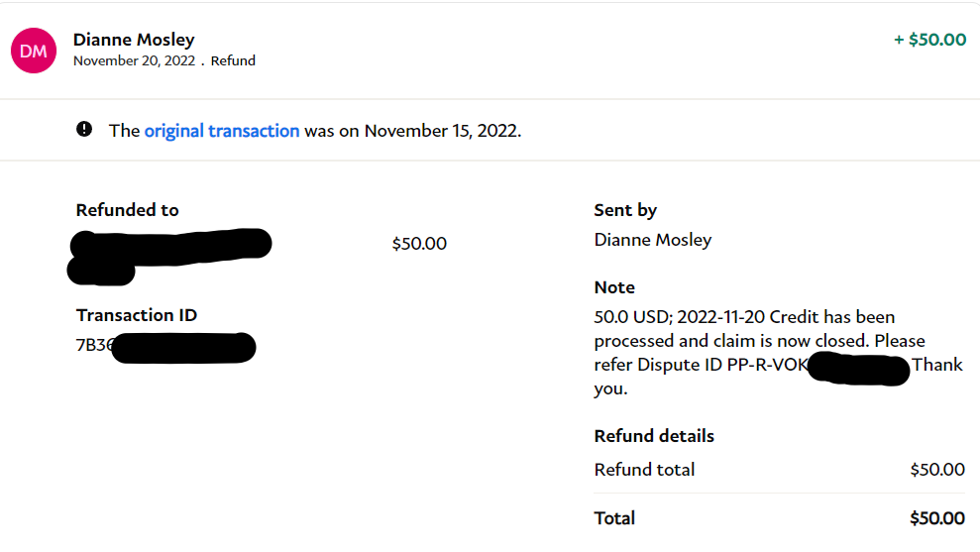Click the Refund details heading

click(654, 436)
